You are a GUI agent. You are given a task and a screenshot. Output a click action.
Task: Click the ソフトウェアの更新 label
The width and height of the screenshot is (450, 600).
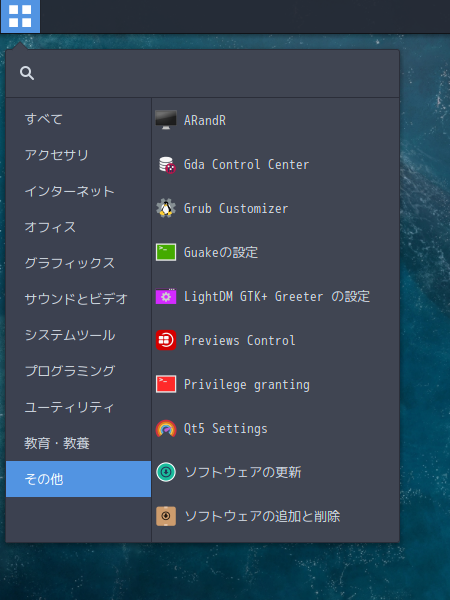243,472
